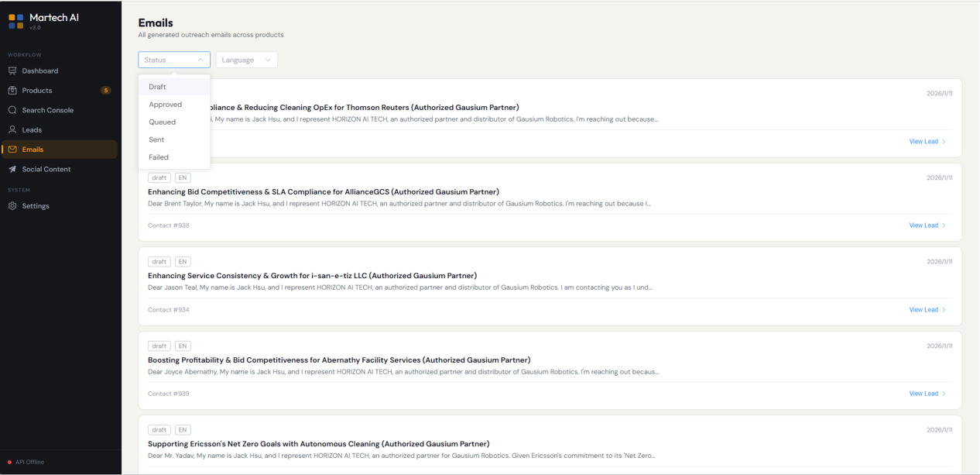Click the Products count badge showing 5
The height and width of the screenshot is (475, 980).
(x=106, y=91)
